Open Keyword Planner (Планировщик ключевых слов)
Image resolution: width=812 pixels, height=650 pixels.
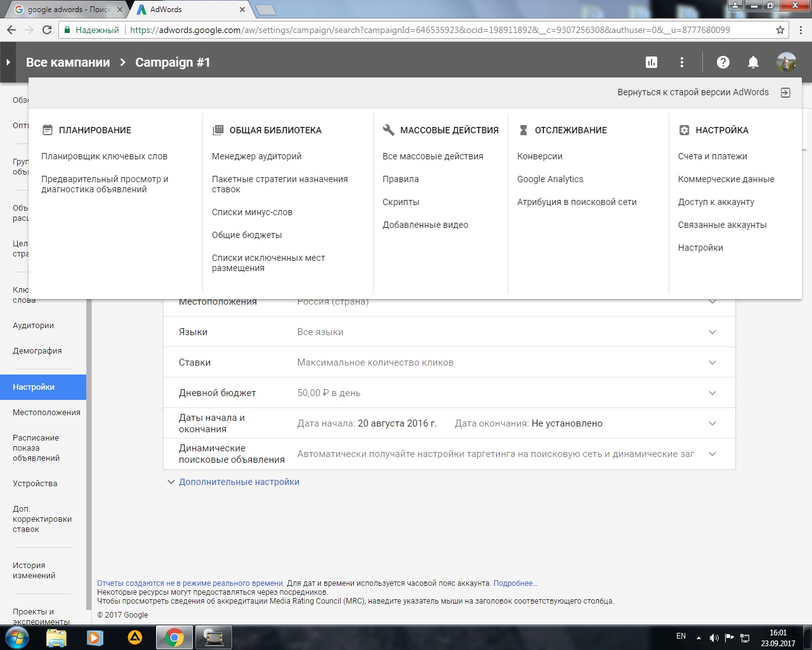coord(105,156)
